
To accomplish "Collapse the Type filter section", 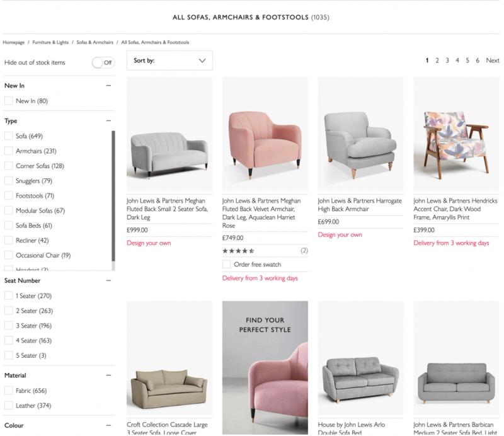I will 108,121.
